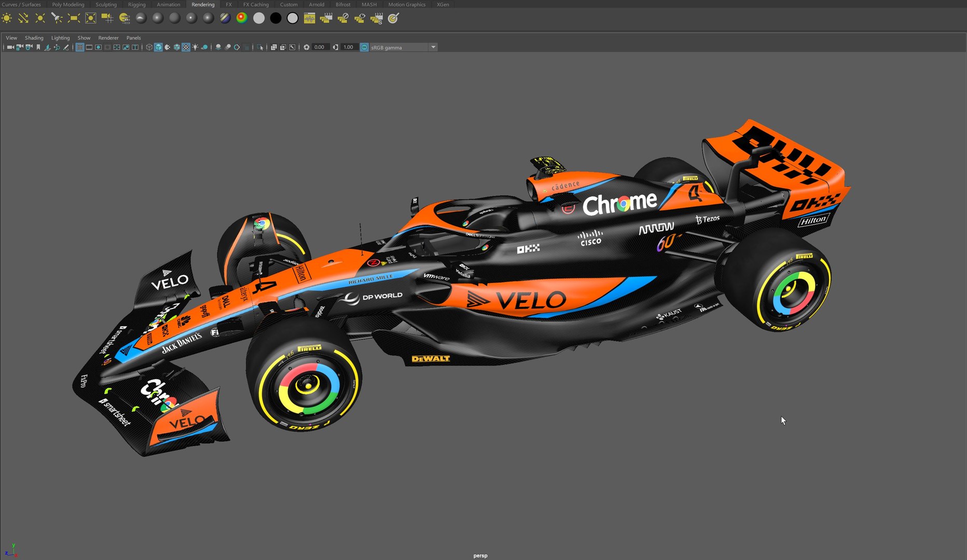Viewport: 967px width, 560px height.
Task: Assign the Anisotropic material sphere
Action: [x=141, y=18]
